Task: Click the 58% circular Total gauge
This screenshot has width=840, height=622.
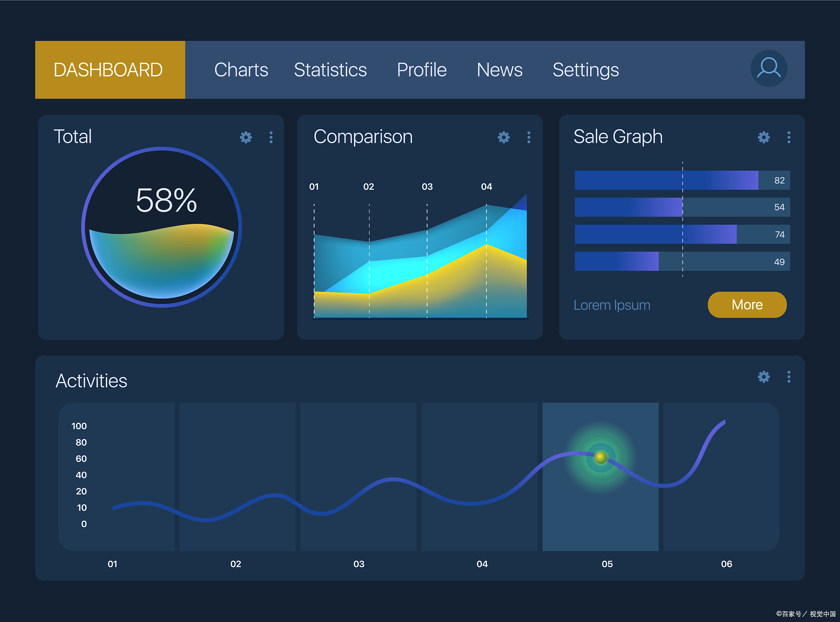Action: pyautogui.click(x=162, y=227)
